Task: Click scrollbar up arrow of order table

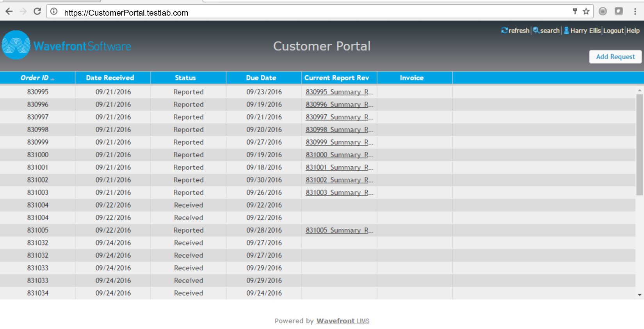Action: click(639, 90)
